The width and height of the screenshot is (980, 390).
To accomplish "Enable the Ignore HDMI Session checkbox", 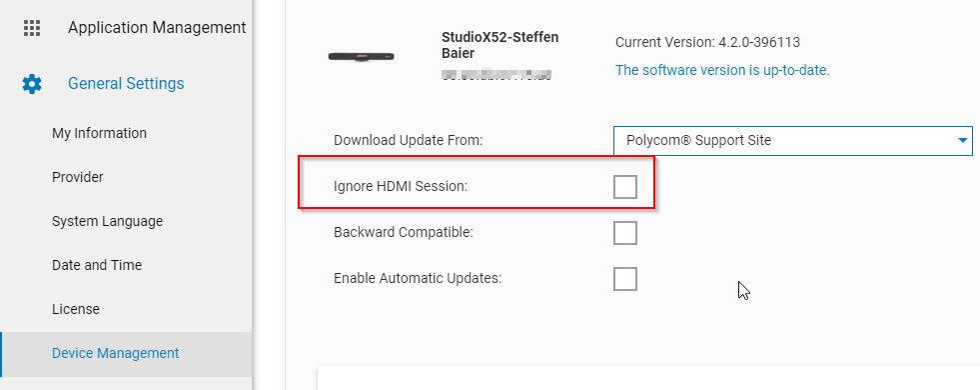I will tap(625, 187).
